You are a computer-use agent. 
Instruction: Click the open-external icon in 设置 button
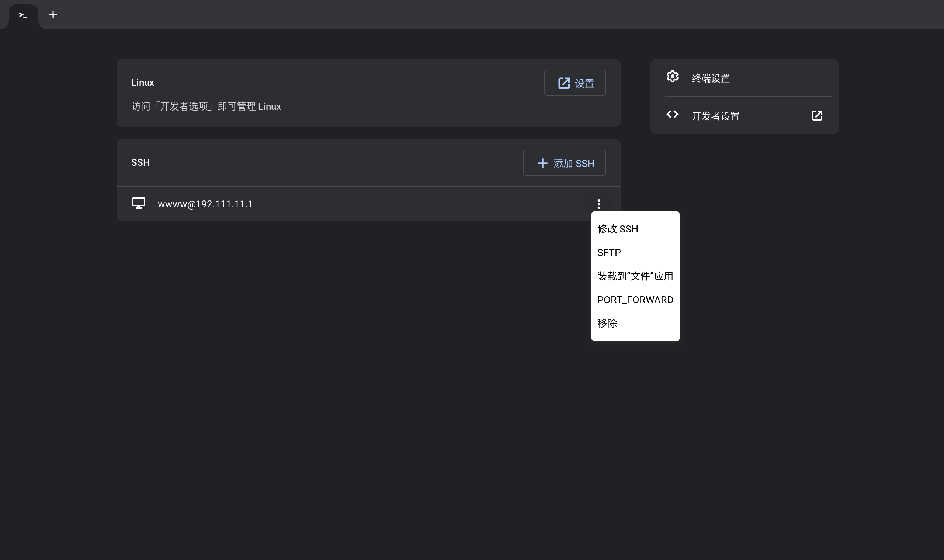coord(564,83)
